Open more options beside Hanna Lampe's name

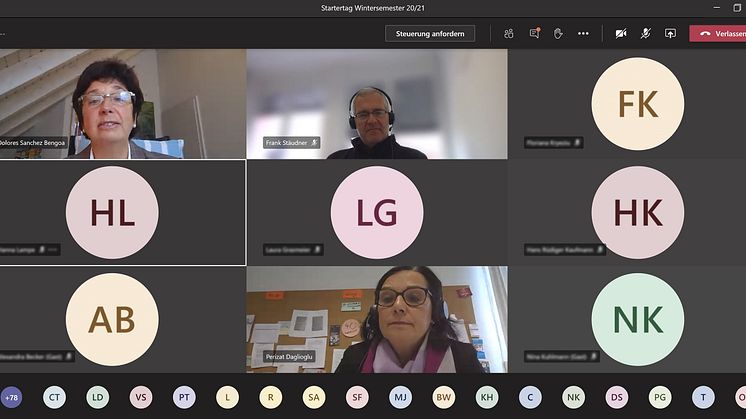coord(53,249)
